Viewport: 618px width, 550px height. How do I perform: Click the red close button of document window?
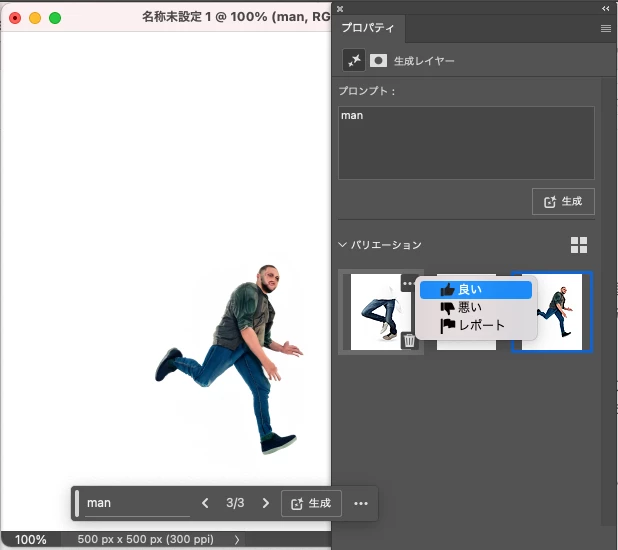pos(15,18)
